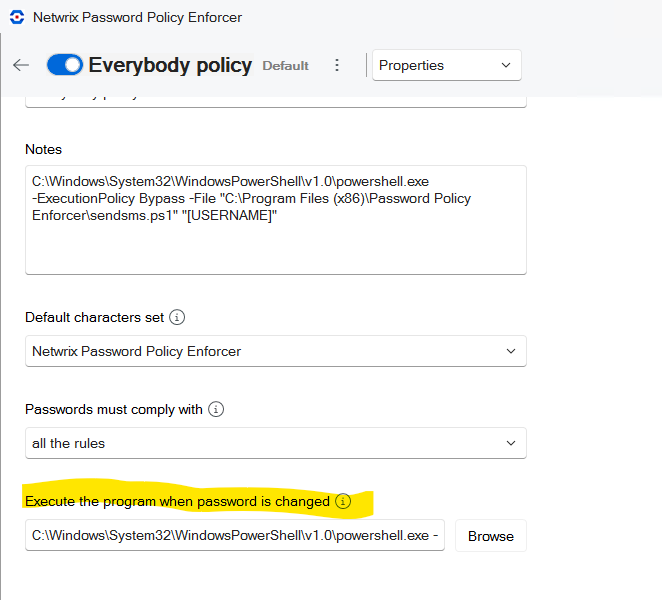Open the three-dot policy options menu

click(x=337, y=65)
